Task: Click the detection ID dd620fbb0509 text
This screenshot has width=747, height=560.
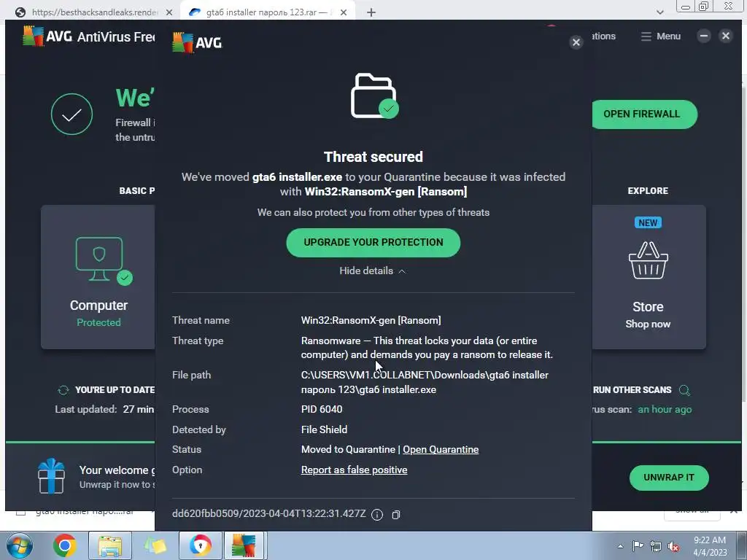Action: (x=268, y=514)
